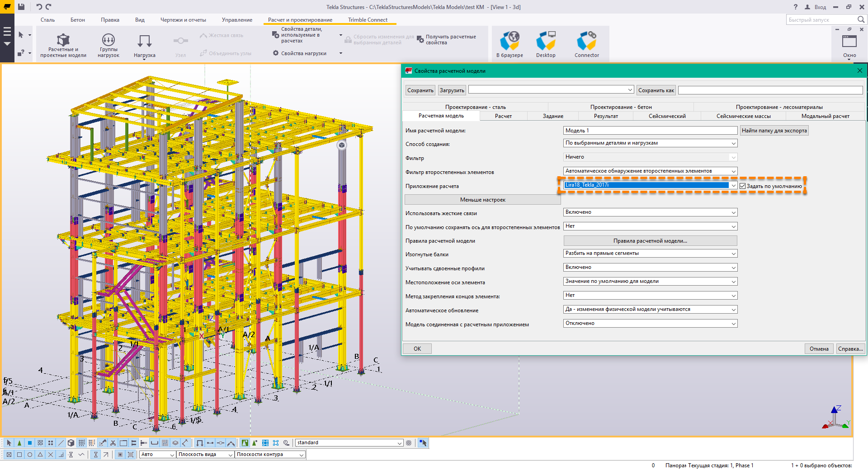Open Trimble Connect Desktop icon
868x470 pixels.
pos(546,44)
